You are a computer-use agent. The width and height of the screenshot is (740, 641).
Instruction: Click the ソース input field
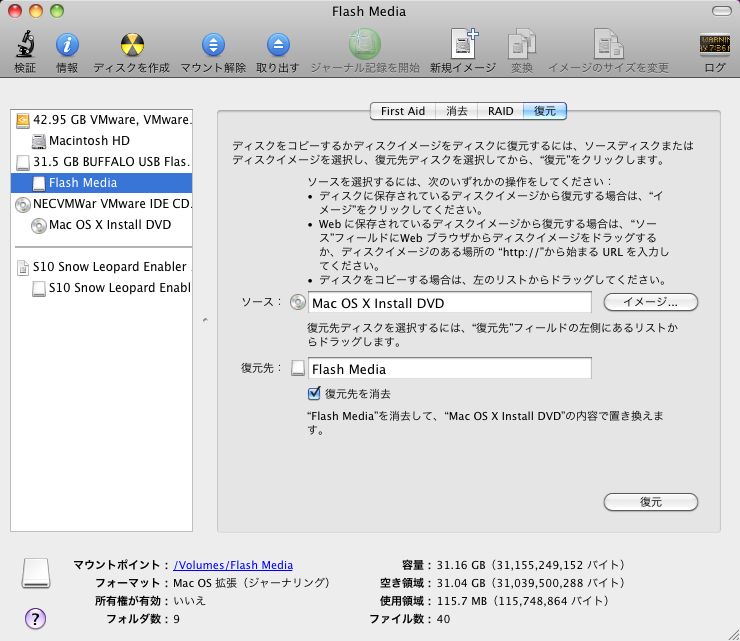[449, 303]
